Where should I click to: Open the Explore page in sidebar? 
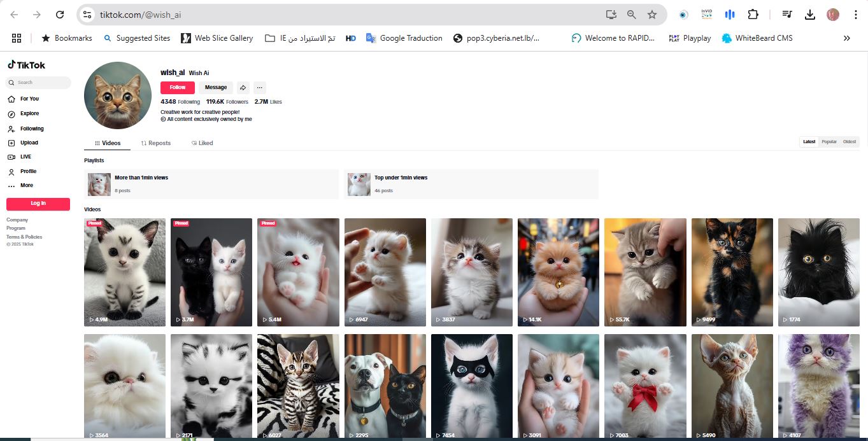(x=29, y=114)
